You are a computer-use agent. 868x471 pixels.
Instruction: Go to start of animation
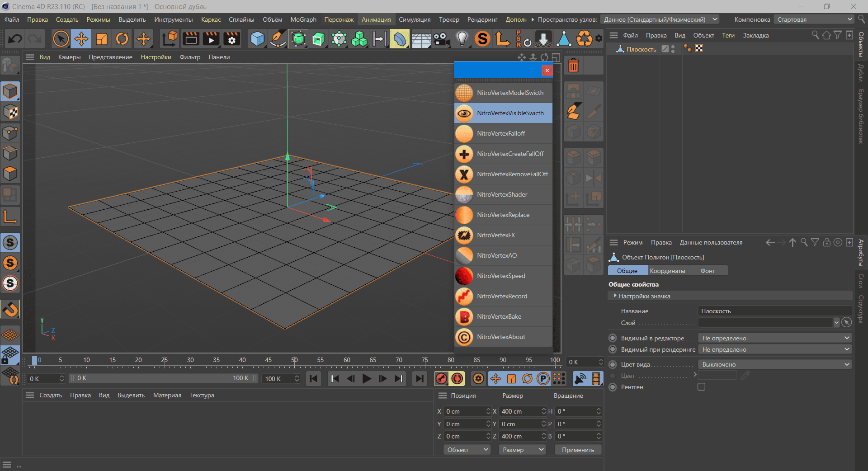313,379
